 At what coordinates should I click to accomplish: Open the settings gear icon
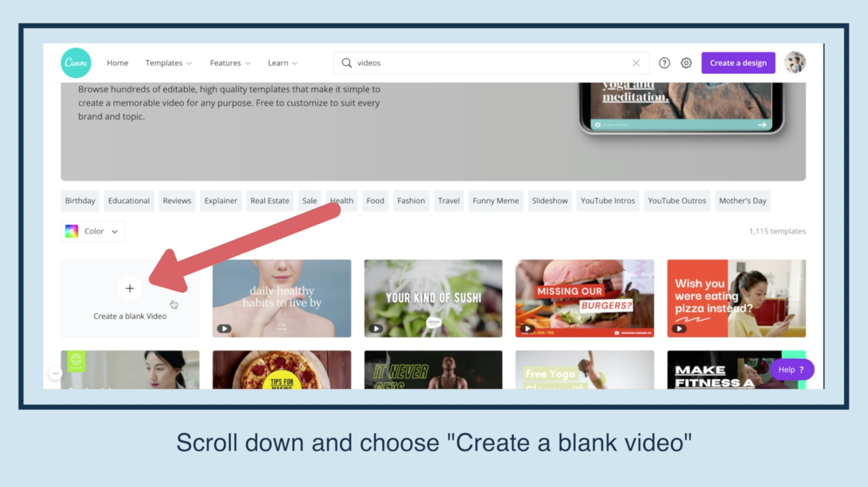click(x=686, y=63)
